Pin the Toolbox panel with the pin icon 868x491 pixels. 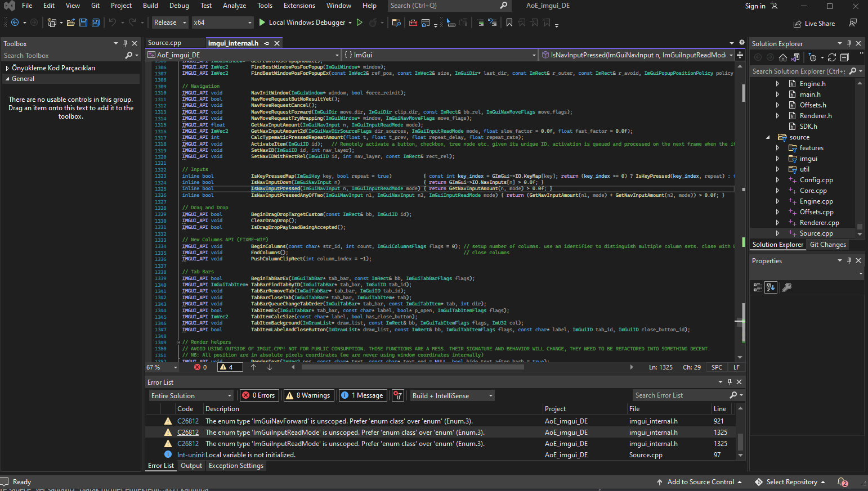pos(125,43)
